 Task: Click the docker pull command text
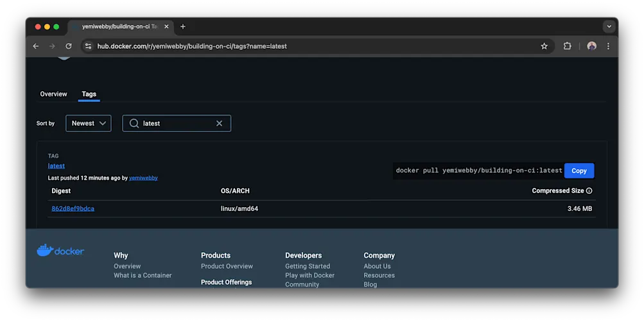click(x=479, y=171)
